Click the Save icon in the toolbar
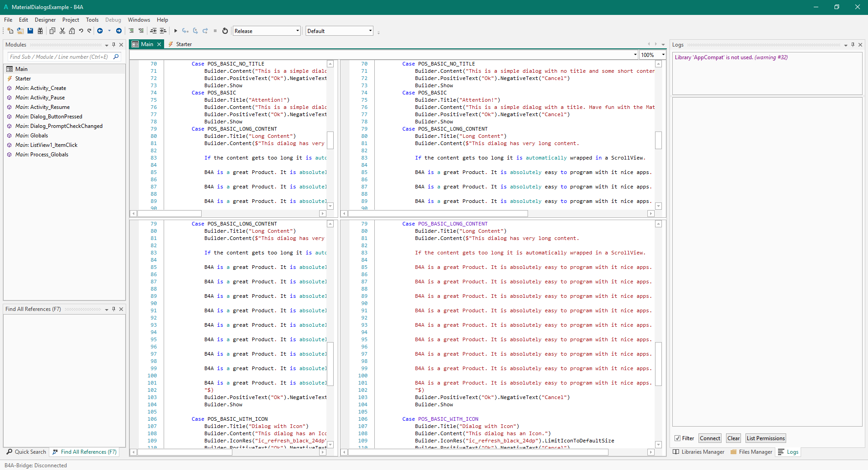 pyautogui.click(x=30, y=31)
